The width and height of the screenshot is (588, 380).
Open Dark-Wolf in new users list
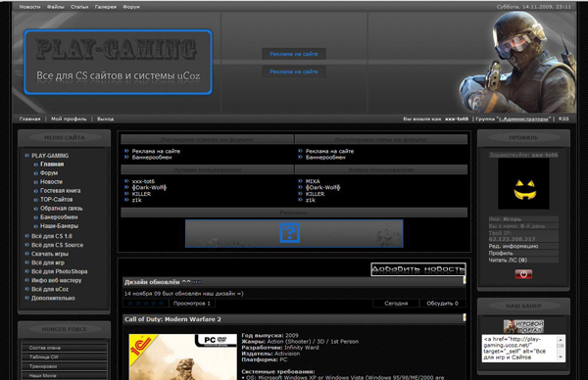[322, 188]
